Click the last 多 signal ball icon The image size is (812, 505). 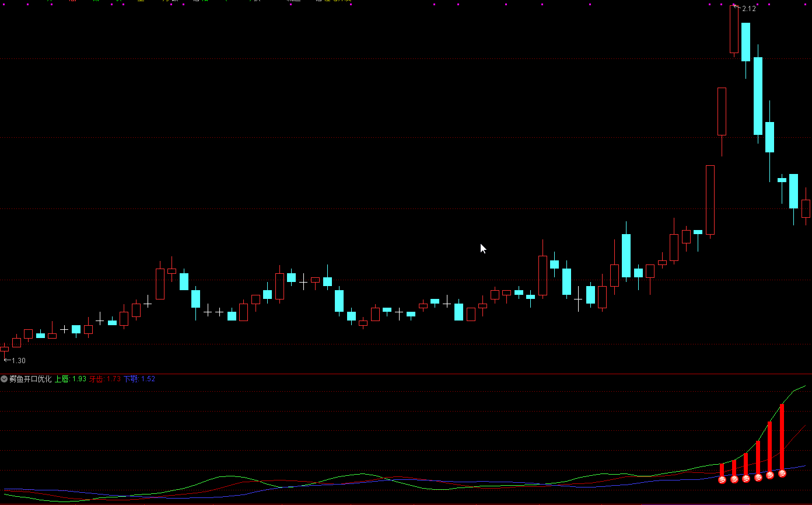pyautogui.click(x=782, y=473)
